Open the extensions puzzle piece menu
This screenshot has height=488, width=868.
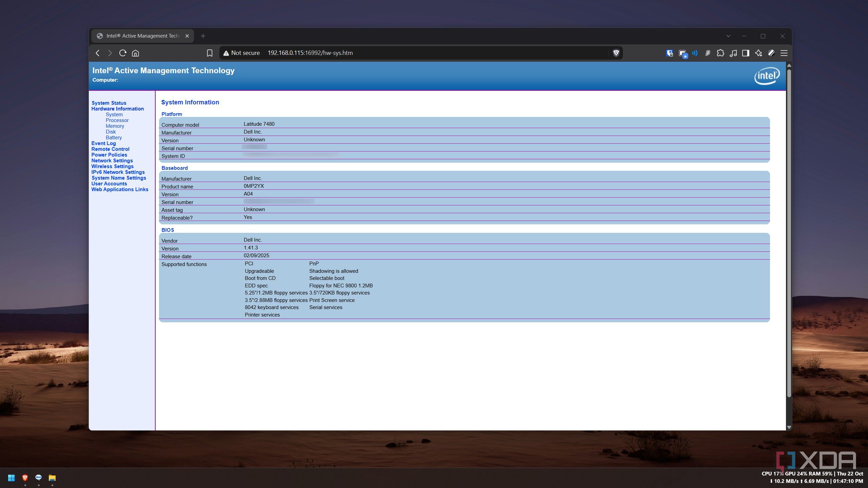720,53
